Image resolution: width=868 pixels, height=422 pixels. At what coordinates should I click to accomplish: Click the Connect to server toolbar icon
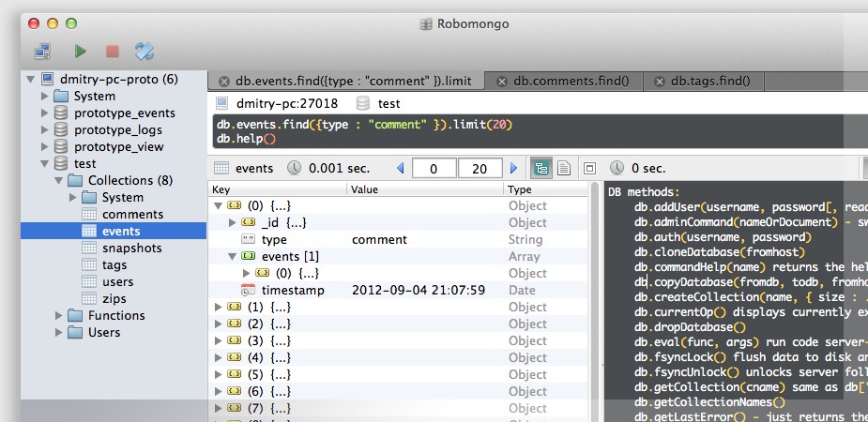42,51
